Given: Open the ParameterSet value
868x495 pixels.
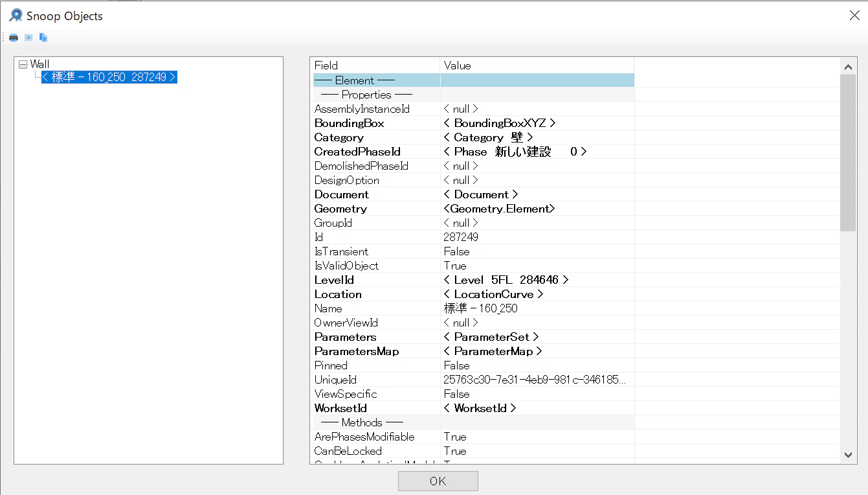Looking at the screenshot, I should click(x=491, y=337).
